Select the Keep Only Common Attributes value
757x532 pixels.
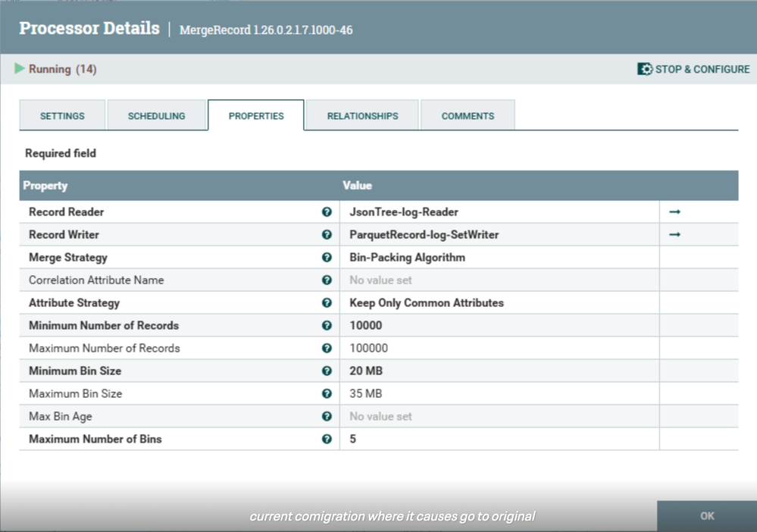[426, 303]
